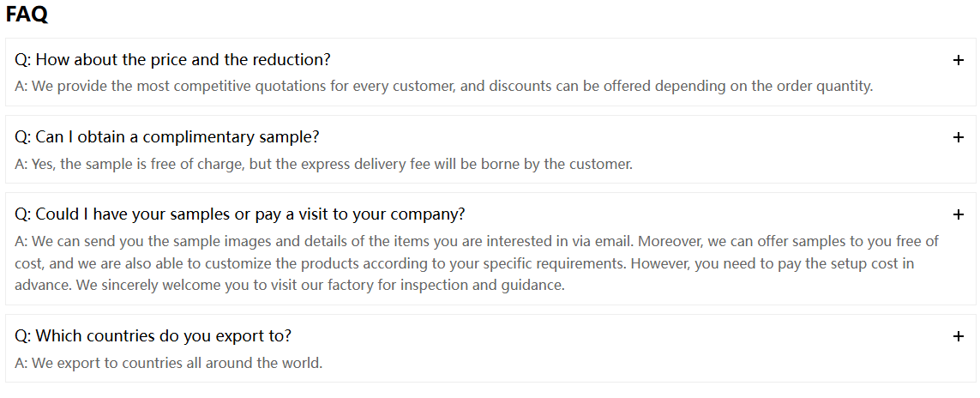The width and height of the screenshot is (980, 398).
Task: Click the "A:" prefix of the export answer
Action: pos(21,363)
